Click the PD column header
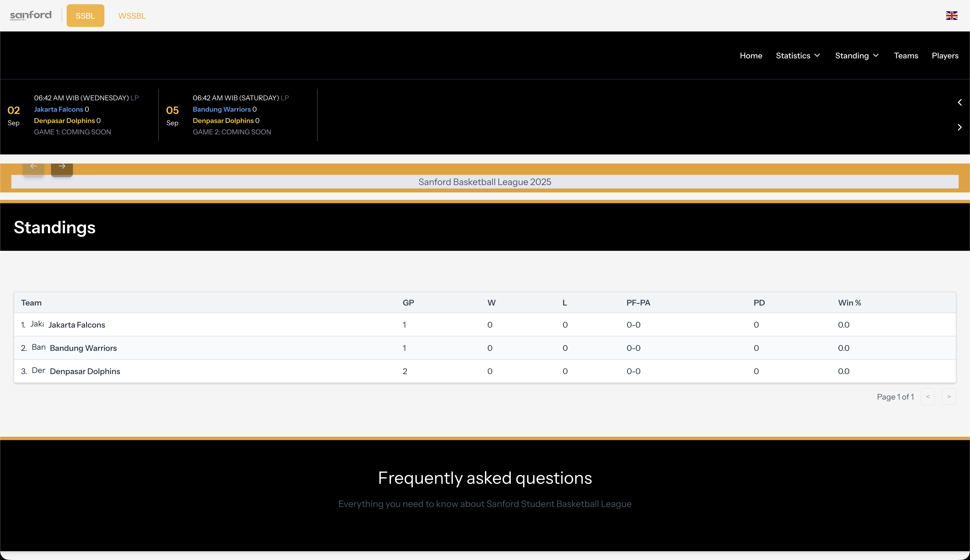This screenshot has width=970, height=560. click(x=759, y=303)
